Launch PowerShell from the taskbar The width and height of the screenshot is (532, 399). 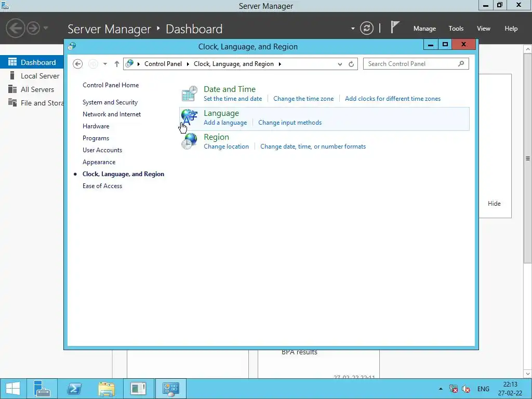click(74, 389)
